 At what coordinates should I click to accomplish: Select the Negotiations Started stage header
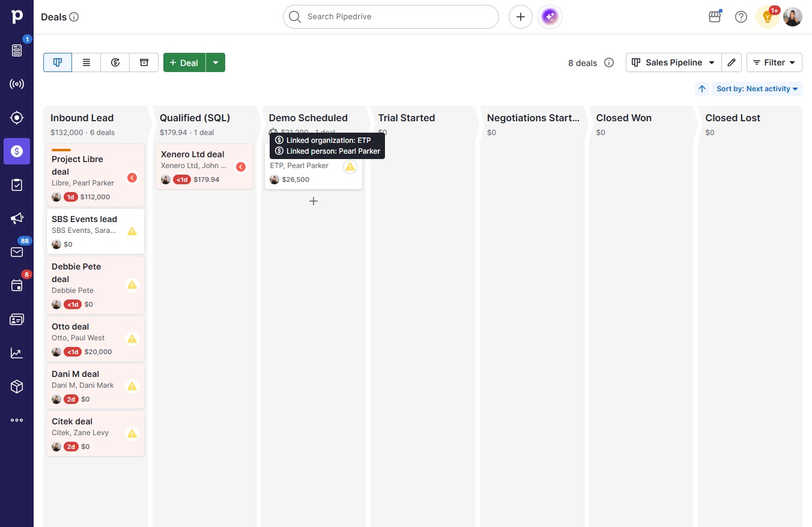[533, 118]
